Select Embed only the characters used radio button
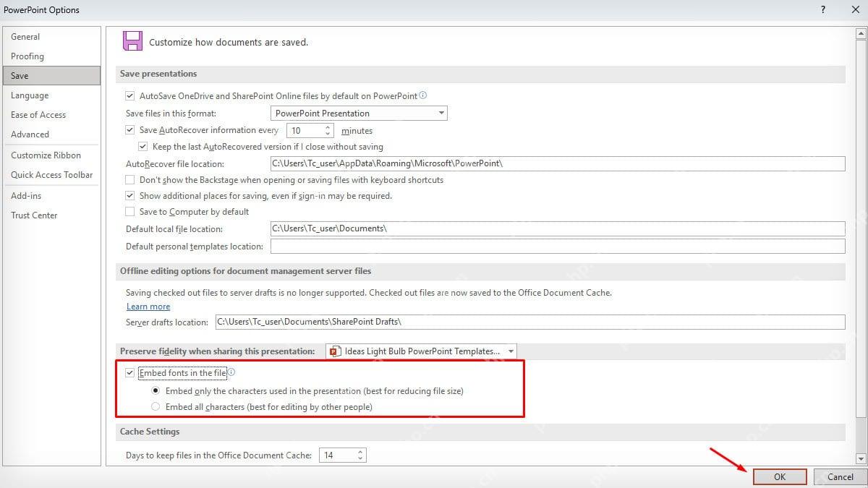This screenshot has height=488, width=868. (x=156, y=391)
